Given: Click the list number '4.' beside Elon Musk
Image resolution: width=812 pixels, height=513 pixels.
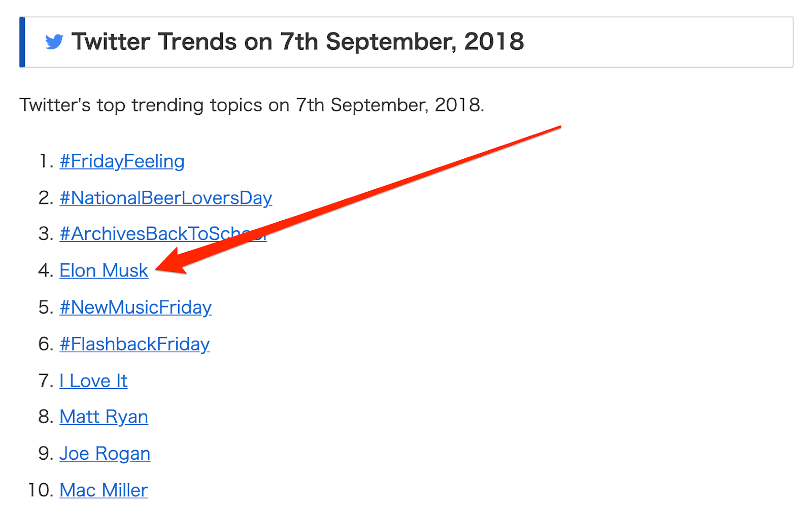Looking at the screenshot, I should click(46, 270).
